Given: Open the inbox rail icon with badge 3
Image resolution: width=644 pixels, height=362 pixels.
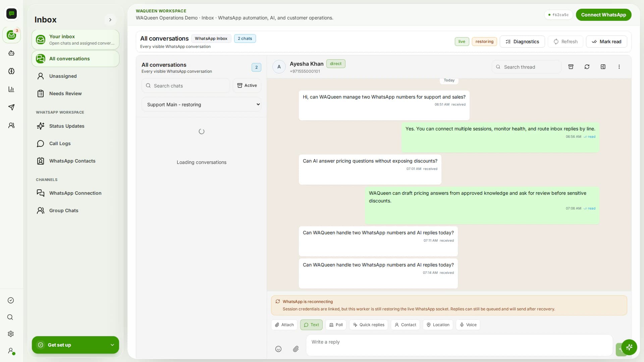Looking at the screenshot, I should click(x=11, y=35).
